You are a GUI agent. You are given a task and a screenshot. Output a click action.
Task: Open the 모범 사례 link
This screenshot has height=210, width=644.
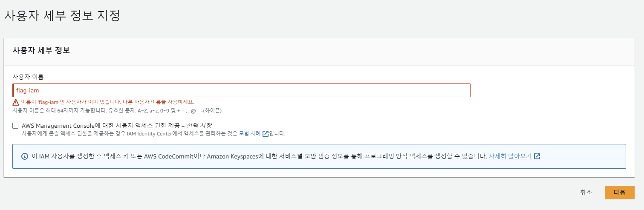click(250, 133)
